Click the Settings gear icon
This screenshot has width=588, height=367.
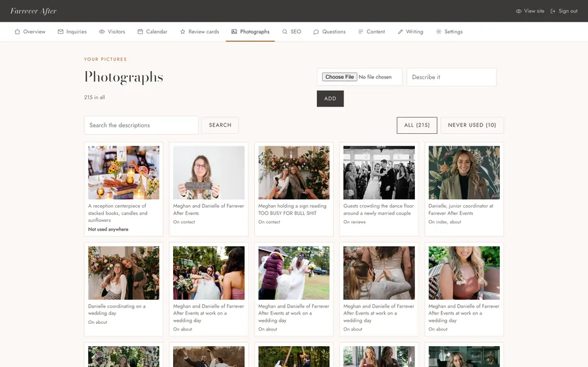438,32
